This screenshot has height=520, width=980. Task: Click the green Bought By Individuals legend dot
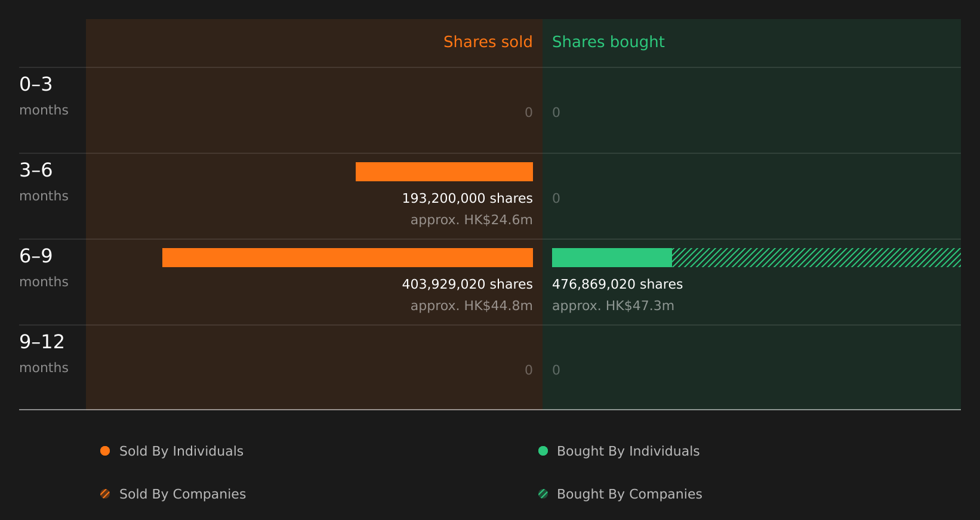pyautogui.click(x=543, y=451)
